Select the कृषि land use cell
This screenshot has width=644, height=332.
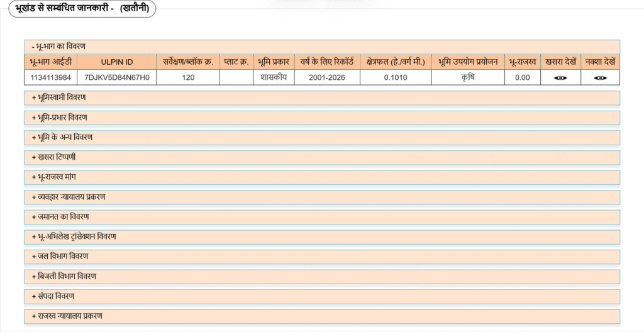coord(468,77)
